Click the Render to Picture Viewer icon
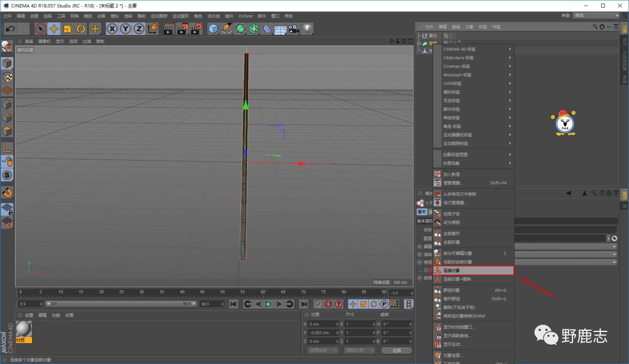Screen dimensions: 629x364 tap(182, 29)
